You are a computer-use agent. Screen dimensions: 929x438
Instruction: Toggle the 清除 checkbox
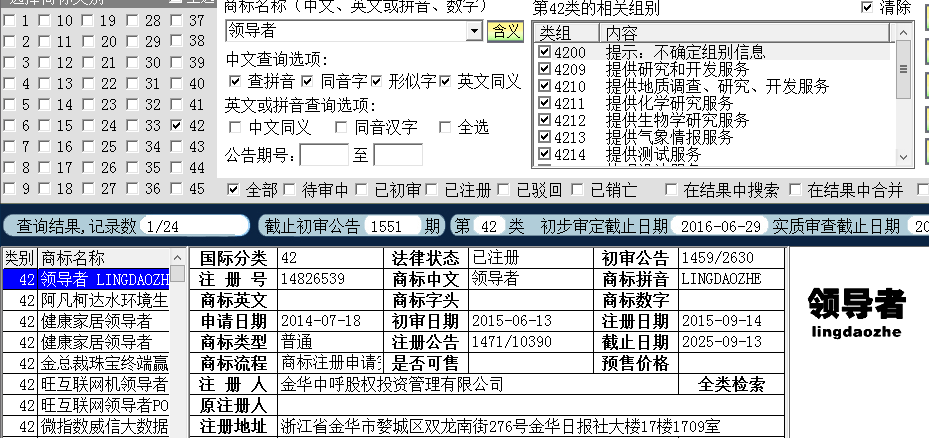click(867, 7)
